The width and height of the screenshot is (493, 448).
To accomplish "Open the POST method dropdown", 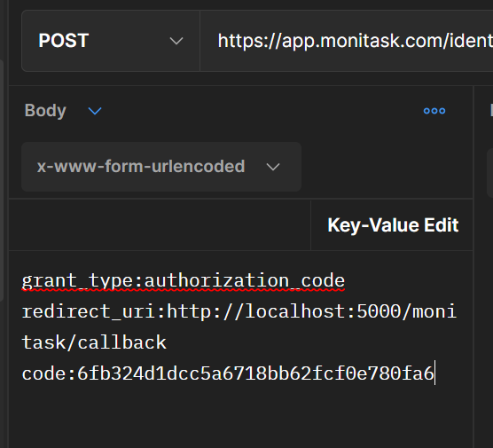I will coord(110,41).
